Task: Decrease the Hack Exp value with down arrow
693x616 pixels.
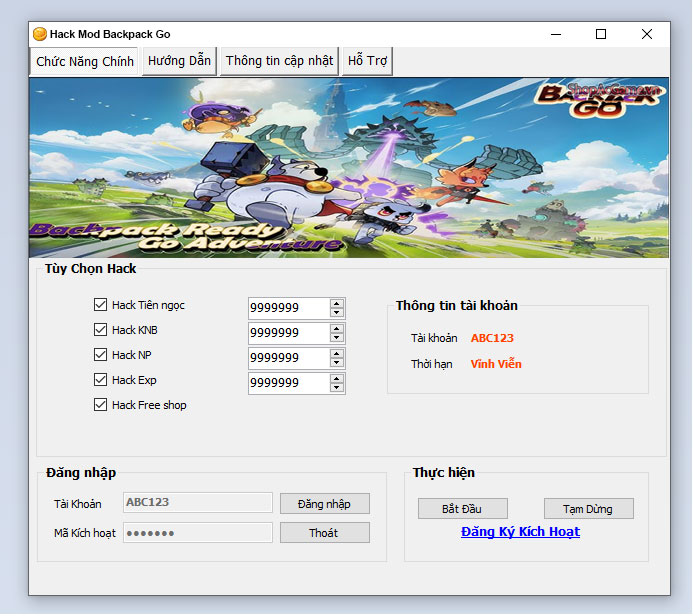Action: pyautogui.click(x=337, y=388)
